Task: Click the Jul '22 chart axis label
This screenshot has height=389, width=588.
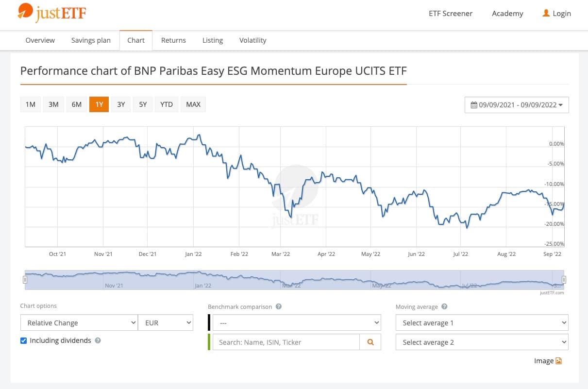Action: [x=460, y=254]
